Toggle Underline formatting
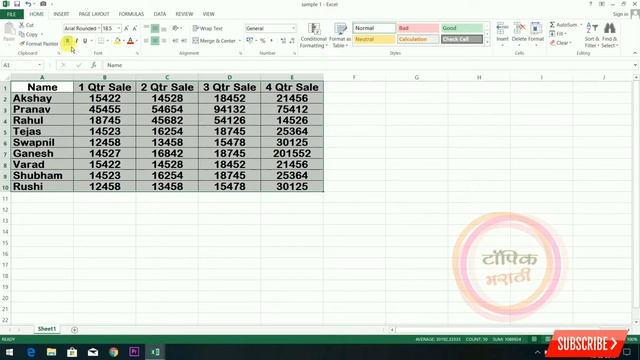Image resolution: width=640 pixels, height=360 pixels. pyautogui.click(x=85, y=41)
